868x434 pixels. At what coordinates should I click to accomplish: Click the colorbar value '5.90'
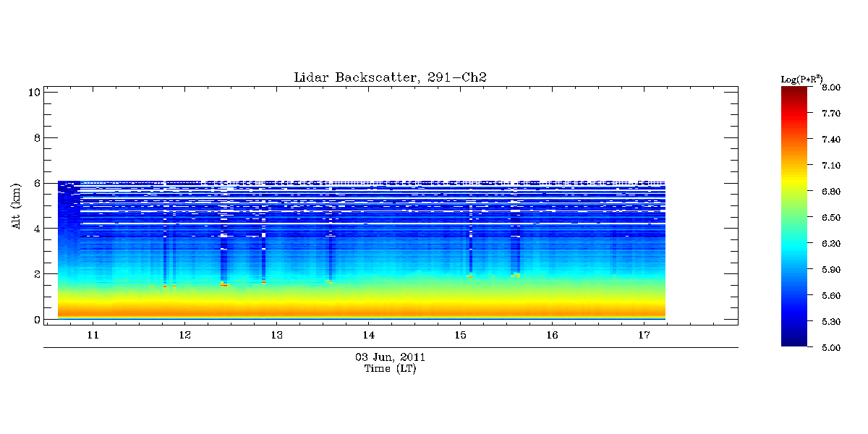831,270
